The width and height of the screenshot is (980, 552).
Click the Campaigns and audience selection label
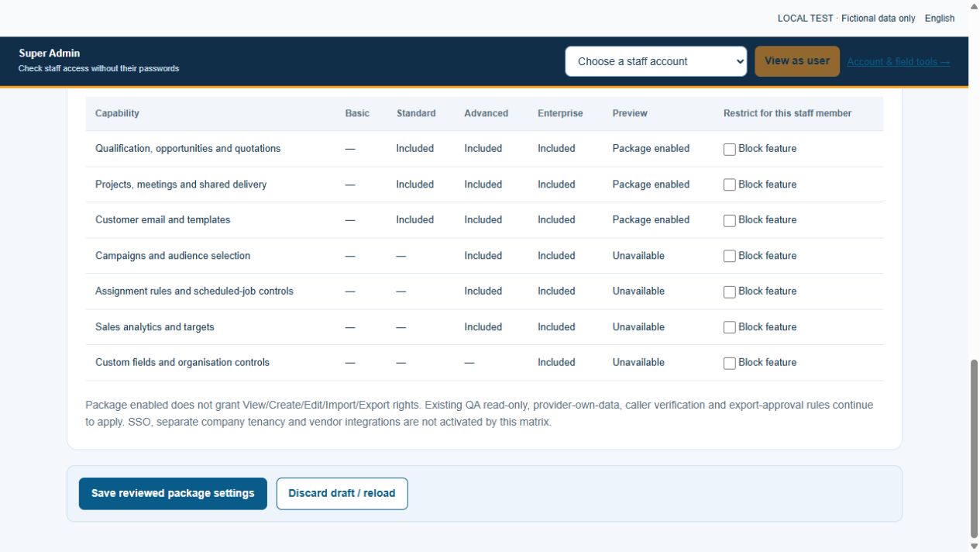[173, 256]
